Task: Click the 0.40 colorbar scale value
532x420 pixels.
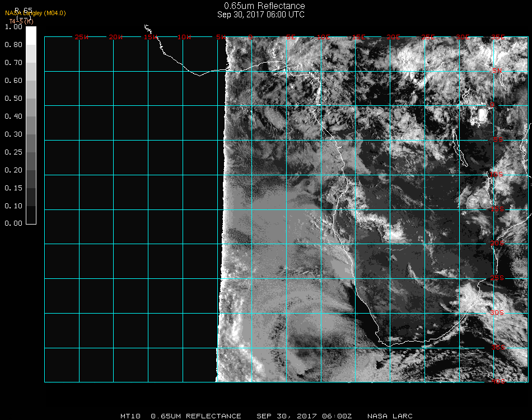Action: coord(13,116)
